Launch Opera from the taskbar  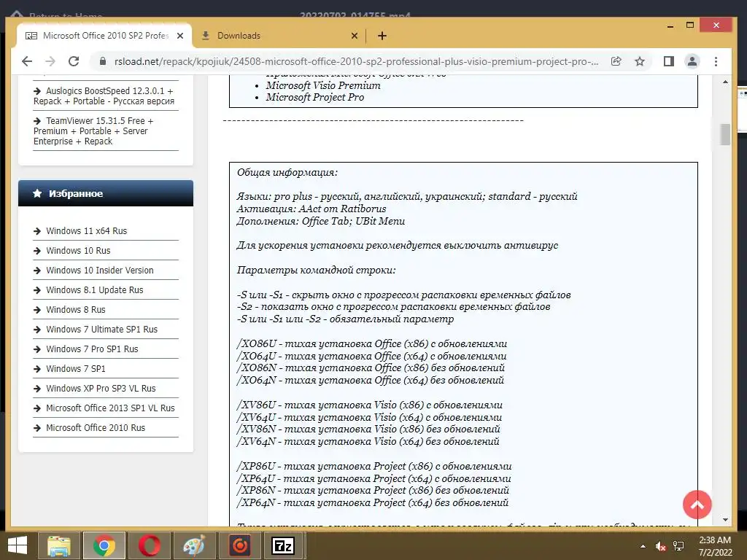[149, 545]
